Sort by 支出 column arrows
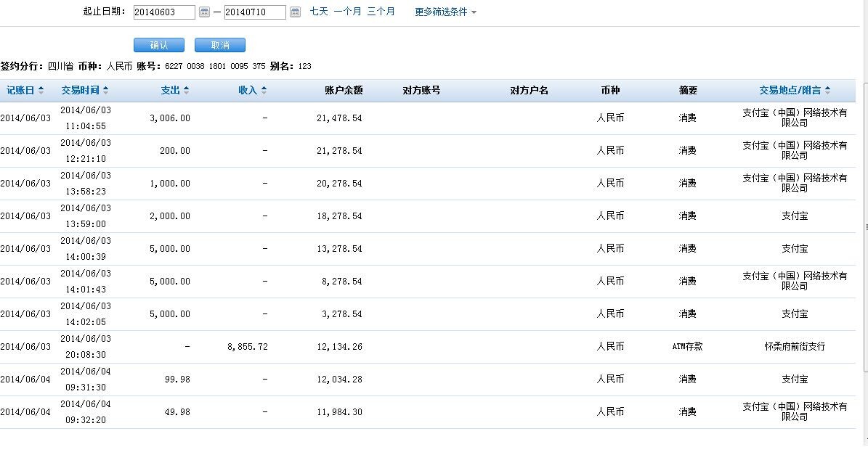Image resolution: width=868 pixels, height=455 pixels. [x=187, y=91]
